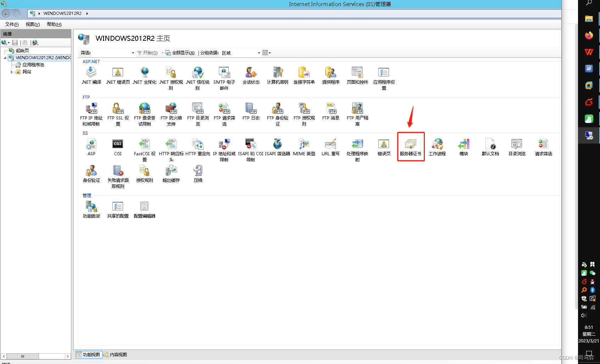600x364 pixels.
Task: Open the 帮助(H) menu
Action: tap(54, 24)
